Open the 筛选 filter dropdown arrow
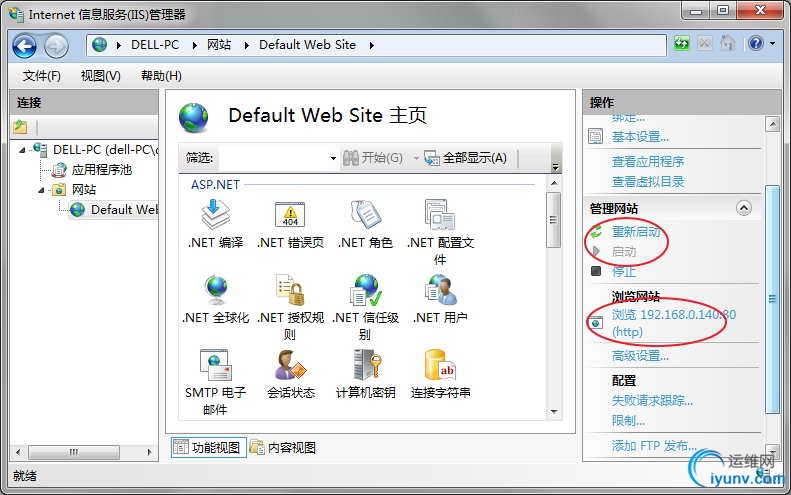The image size is (791, 495). (333, 158)
